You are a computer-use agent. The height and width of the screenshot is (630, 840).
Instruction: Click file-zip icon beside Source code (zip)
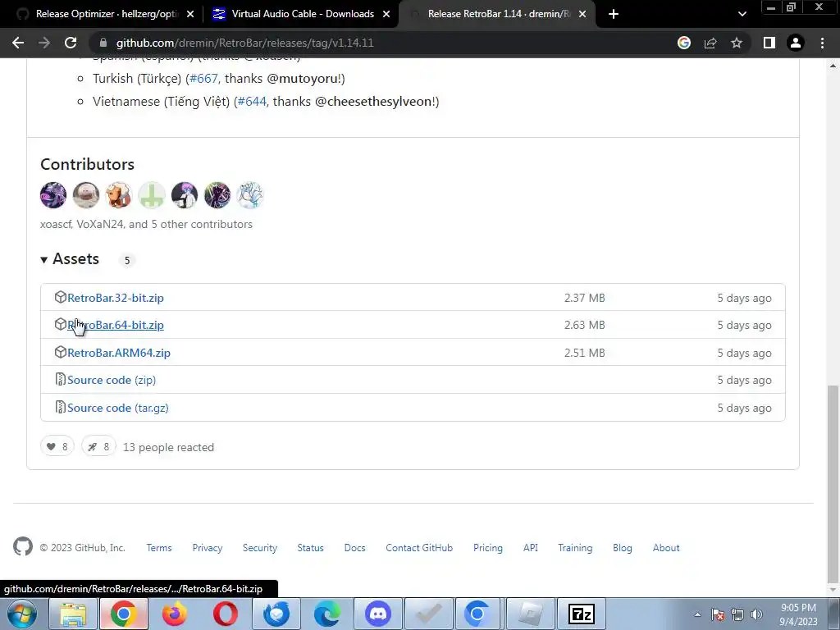pos(61,380)
